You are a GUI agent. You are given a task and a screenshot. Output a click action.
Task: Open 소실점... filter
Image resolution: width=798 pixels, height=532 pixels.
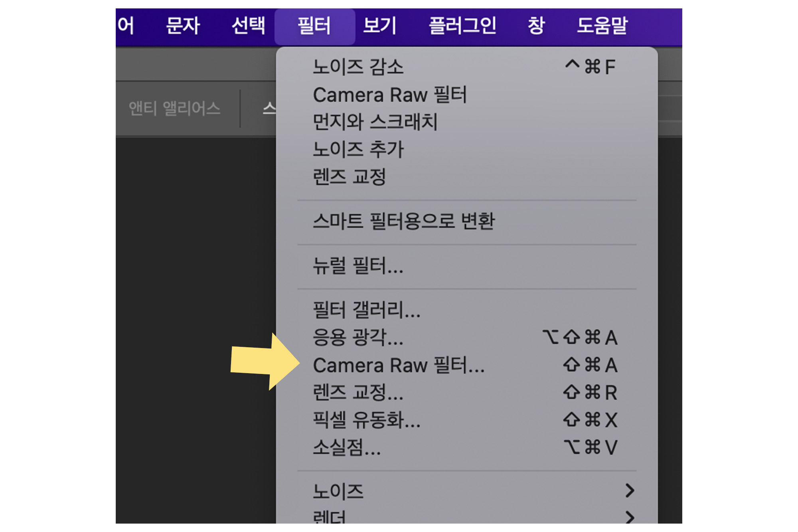click(346, 447)
